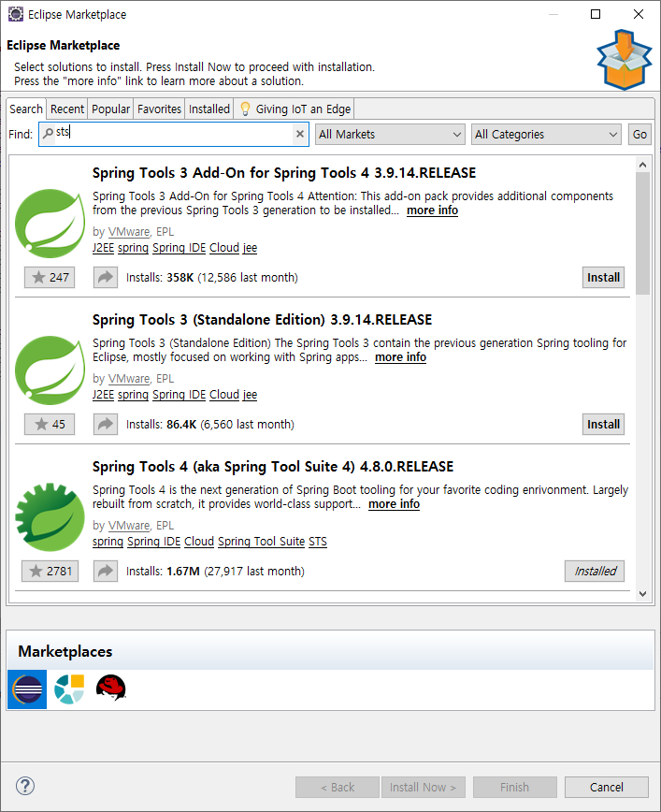
Task: Click the marketplace box download graphic
Action: point(624,60)
